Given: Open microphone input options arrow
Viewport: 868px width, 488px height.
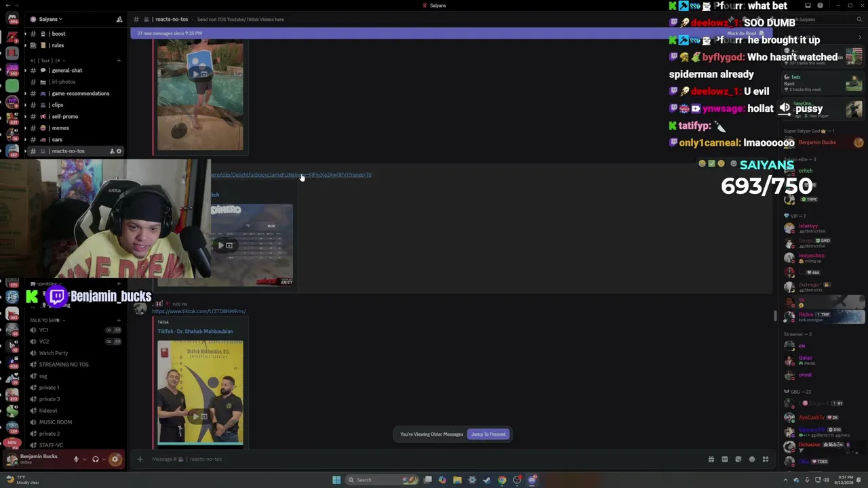Looking at the screenshot, I should coord(84,459).
